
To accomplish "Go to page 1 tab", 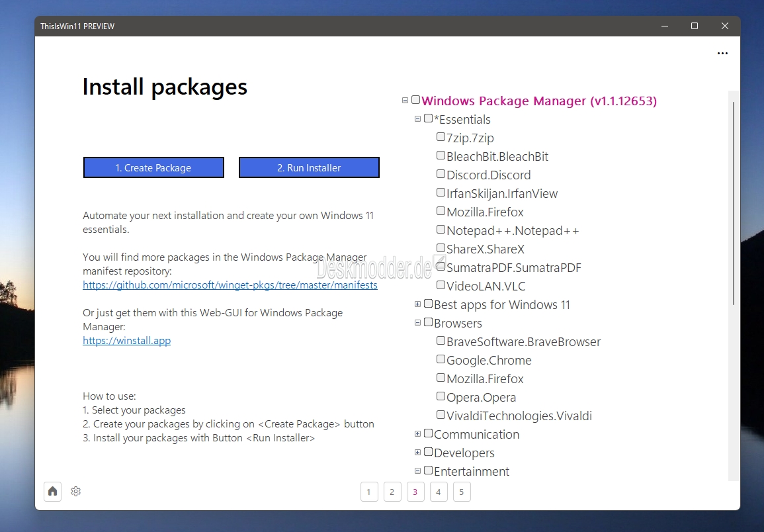I will (369, 492).
